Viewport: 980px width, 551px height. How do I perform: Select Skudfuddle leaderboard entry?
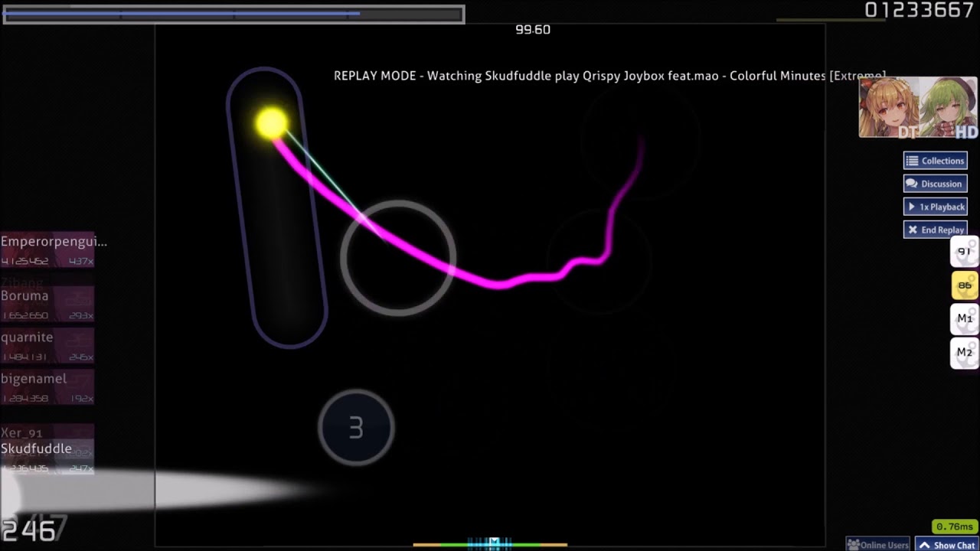47,458
